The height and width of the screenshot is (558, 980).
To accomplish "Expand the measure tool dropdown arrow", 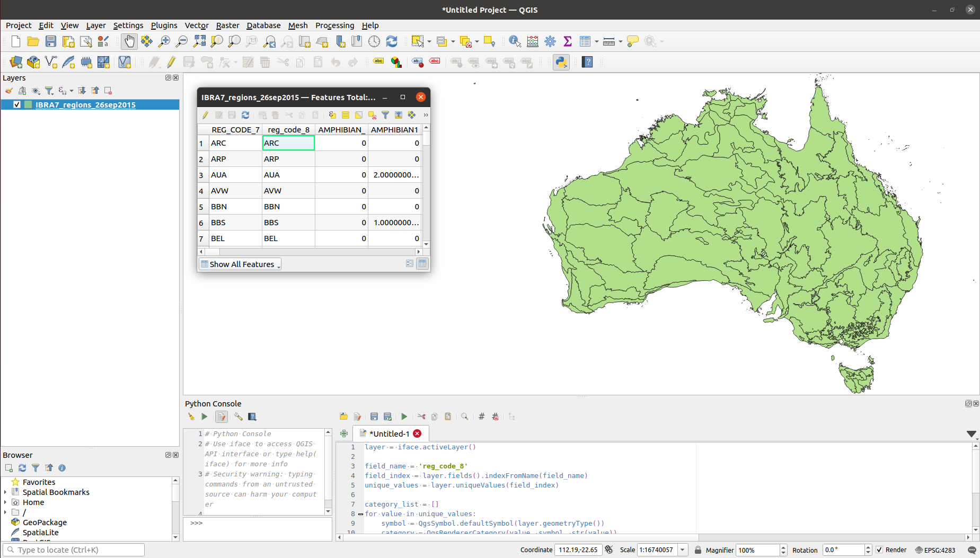I will click(x=621, y=41).
